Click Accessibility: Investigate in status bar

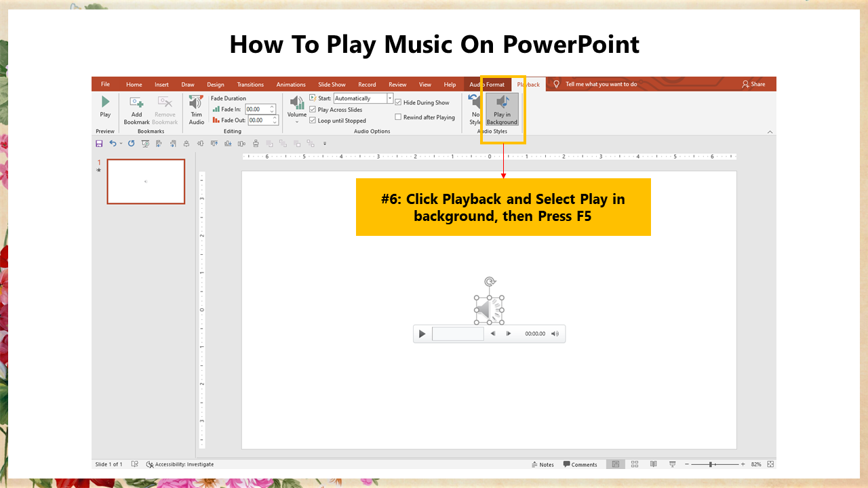point(180,464)
